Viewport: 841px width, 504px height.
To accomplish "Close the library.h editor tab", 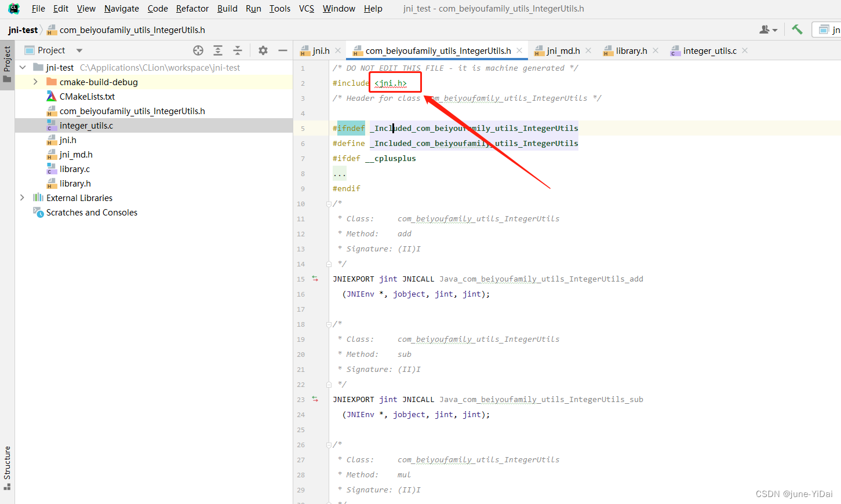I will coord(656,50).
